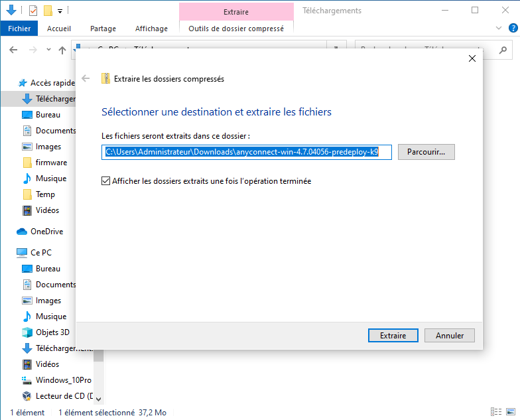Switch to the Affichage ribbon tab
This screenshot has height=420, width=520.
pos(151,29)
